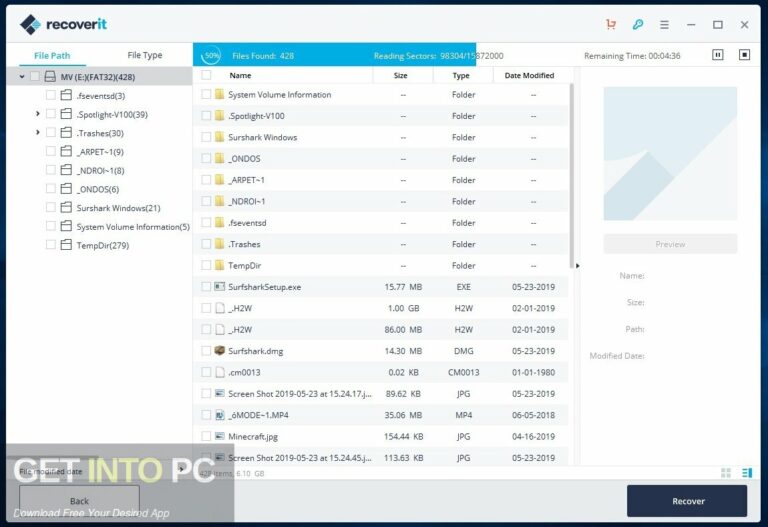
Task: Pause the scan
Action: click(718, 55)
